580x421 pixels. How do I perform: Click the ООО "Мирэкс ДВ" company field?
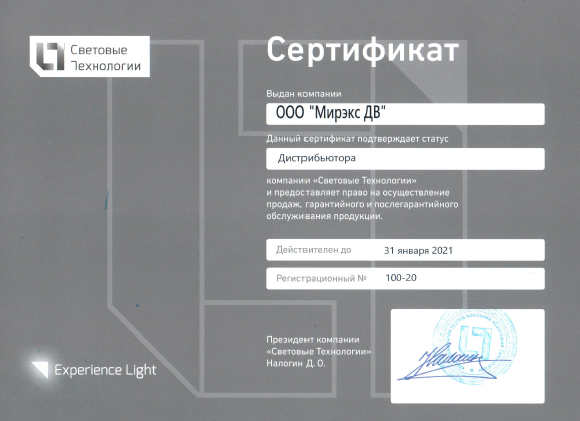(405, 114)
